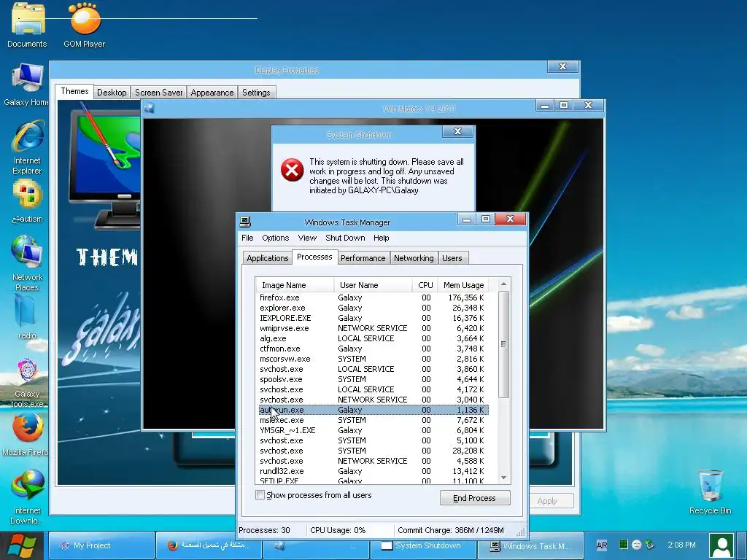Image resolution: width=747 pixels, height=560 pixels.
Task: Select the Screen Saver tab in Display Properties
Action: [158, 93]
